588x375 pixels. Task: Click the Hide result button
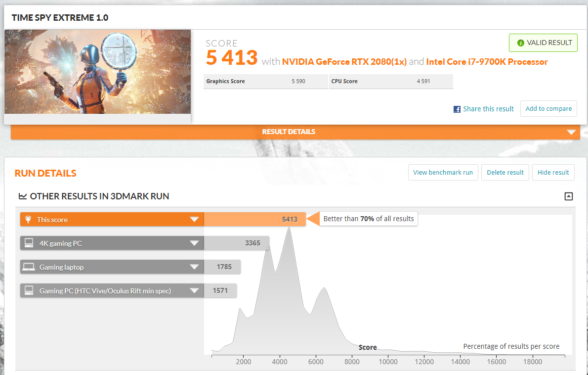point(553,172)
